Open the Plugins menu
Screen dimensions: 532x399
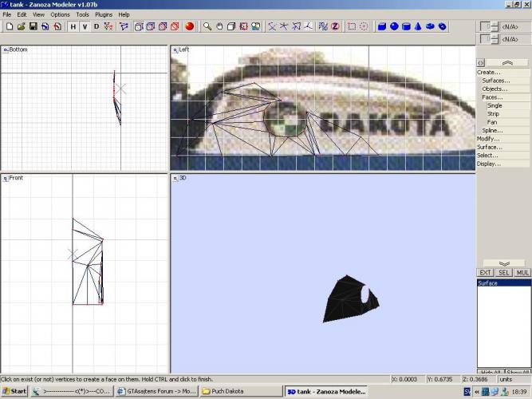104,14
